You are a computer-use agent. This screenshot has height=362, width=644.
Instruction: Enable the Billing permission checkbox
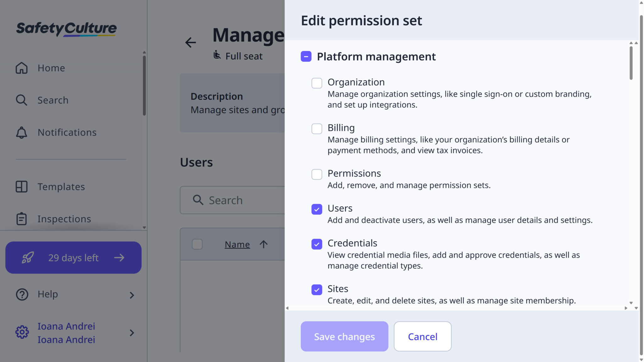(317, 129)
